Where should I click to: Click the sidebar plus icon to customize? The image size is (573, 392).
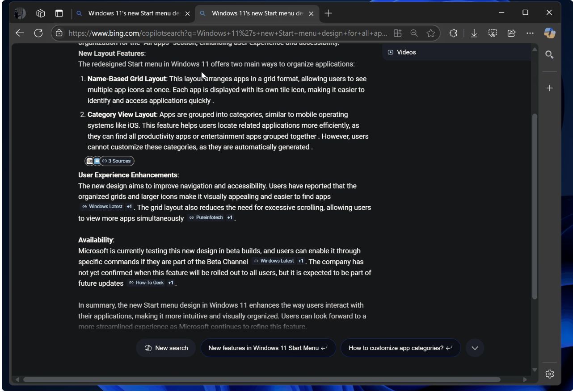point(550,88)
